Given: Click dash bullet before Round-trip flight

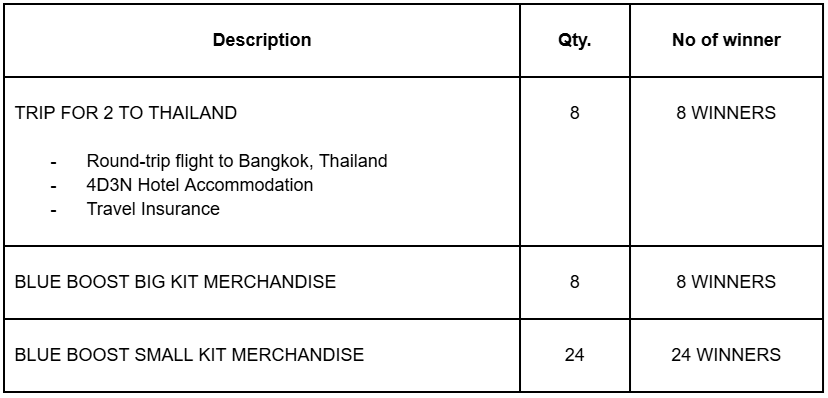Looking at the screenshot, I should (53, 162).
